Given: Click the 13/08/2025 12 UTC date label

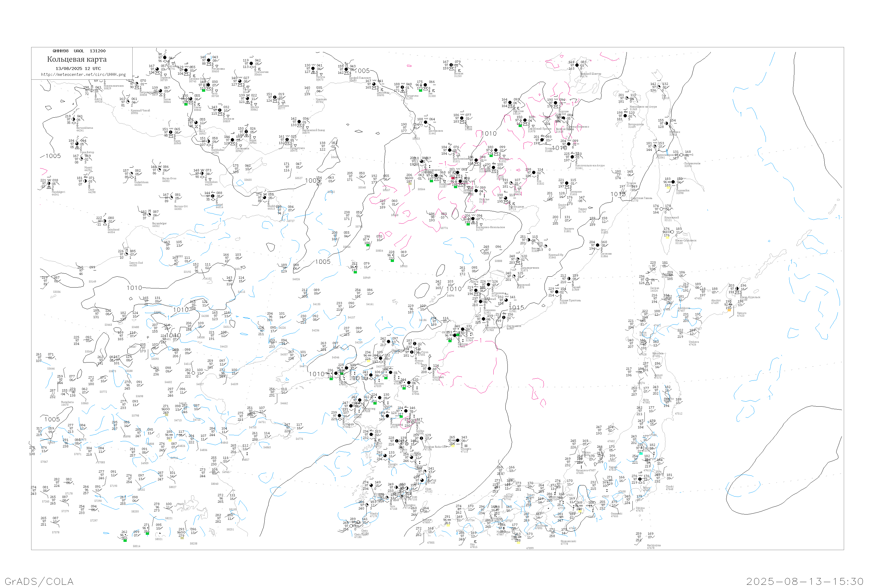Looking at the screenshot, I should pyautogui.click(x=78, y=69).
